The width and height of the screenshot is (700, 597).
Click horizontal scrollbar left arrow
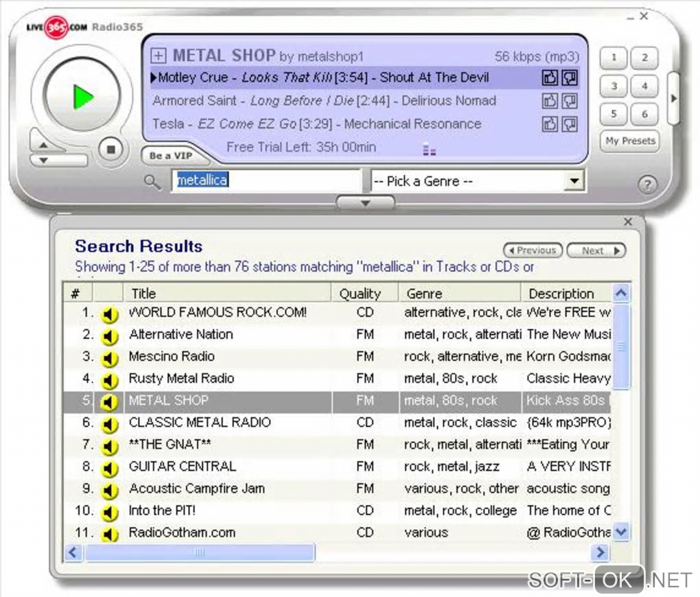pos(73,552)
